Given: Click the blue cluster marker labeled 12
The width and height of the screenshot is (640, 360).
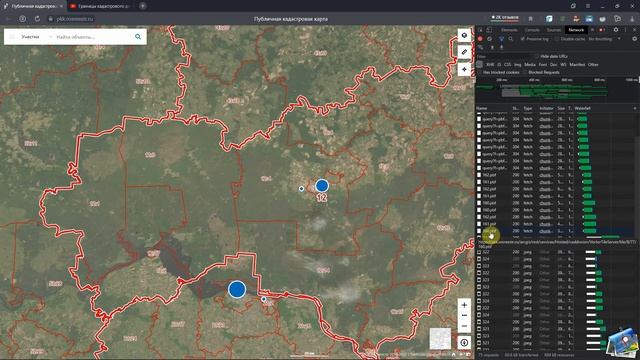Looking at the screenshot, I should coord(322,186).
